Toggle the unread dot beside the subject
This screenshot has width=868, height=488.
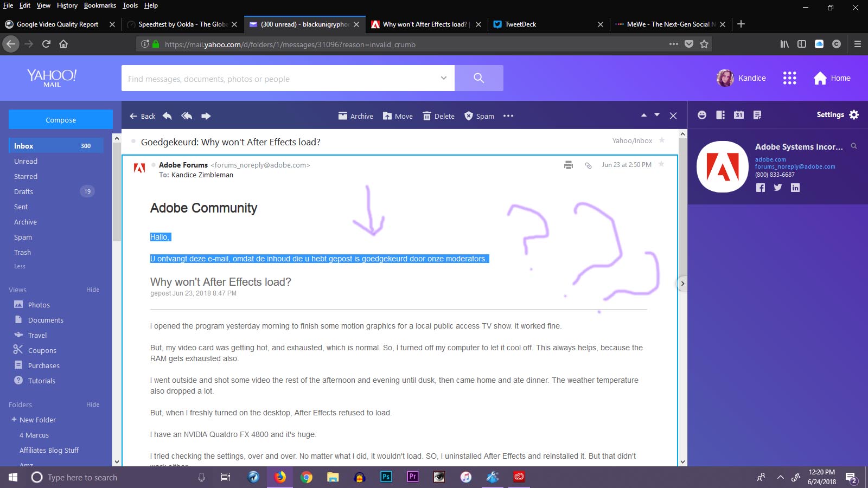[133, 141]
